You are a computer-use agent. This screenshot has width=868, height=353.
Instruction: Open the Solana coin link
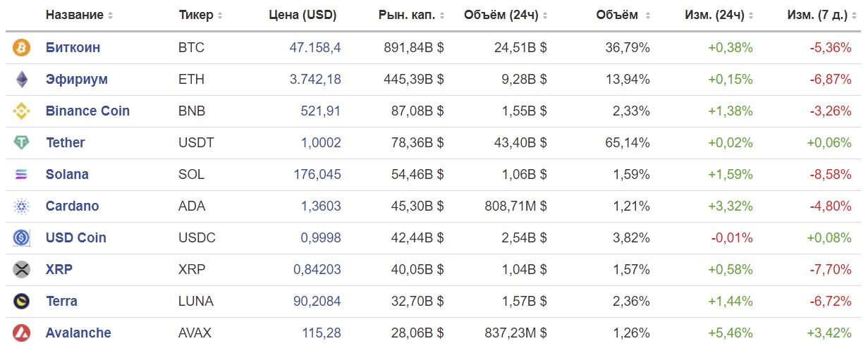coord(67,175)
